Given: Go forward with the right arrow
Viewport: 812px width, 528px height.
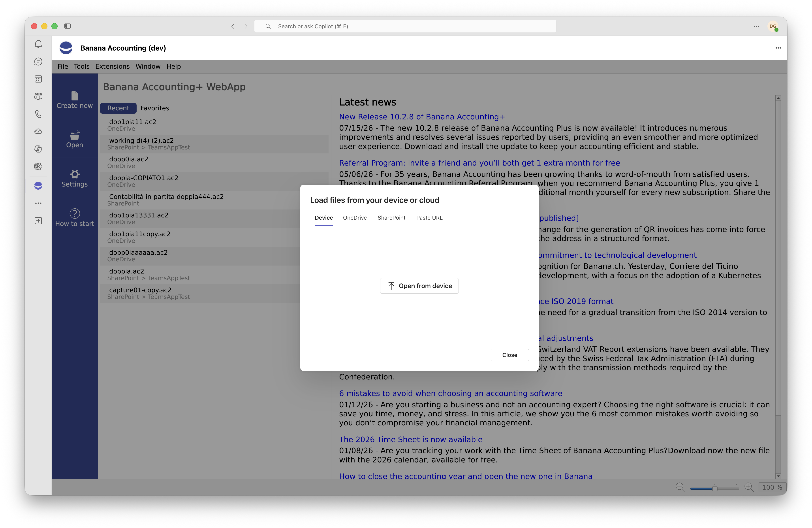Looking at the screenshot, I should coord(246,26).
